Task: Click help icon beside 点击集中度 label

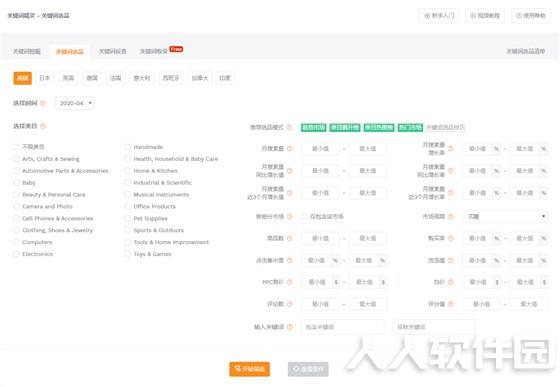Action: [x=290, y=260]
